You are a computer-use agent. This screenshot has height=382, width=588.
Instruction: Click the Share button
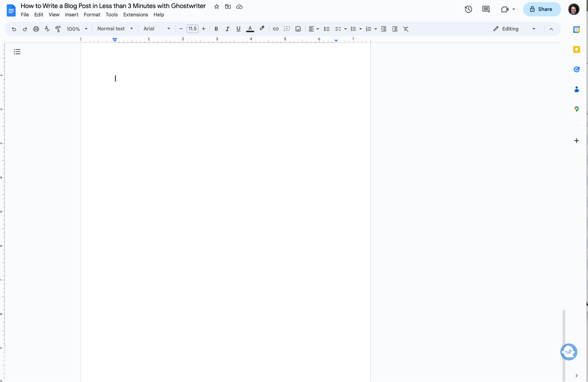click(542, 9)
